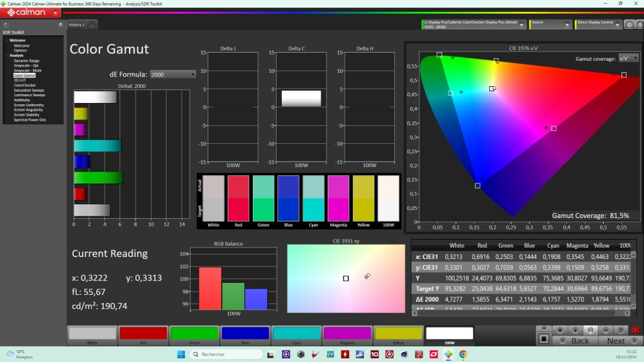The height and width of the screenshot is (362, 644).
Task: Open the settings gear icon top right
Action: (x=629, y=25)
